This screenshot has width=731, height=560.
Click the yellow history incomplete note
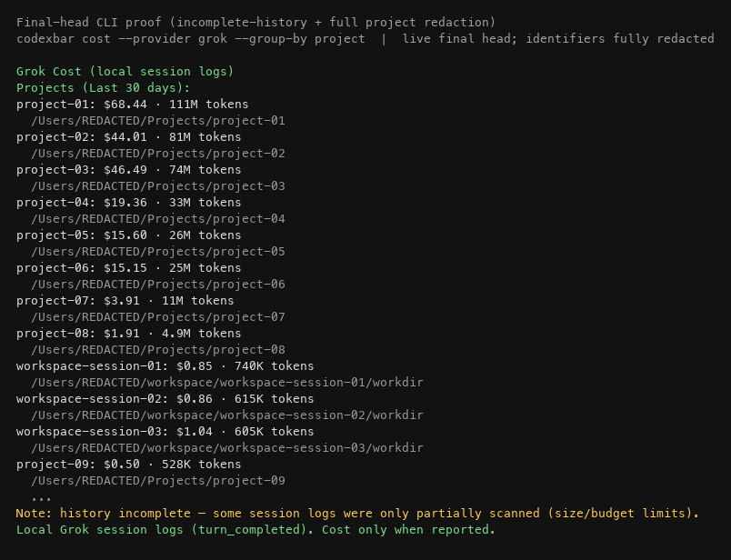[357, 514]
